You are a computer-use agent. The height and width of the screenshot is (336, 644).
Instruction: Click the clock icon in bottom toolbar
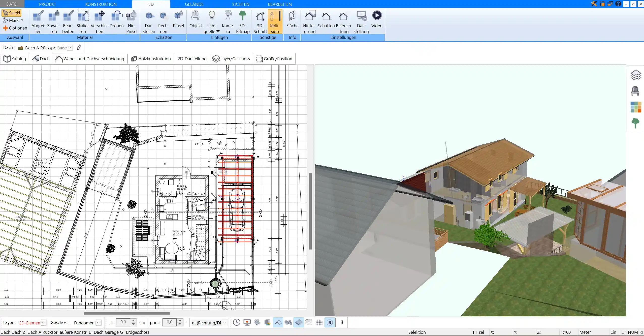(x=236, y=322)
